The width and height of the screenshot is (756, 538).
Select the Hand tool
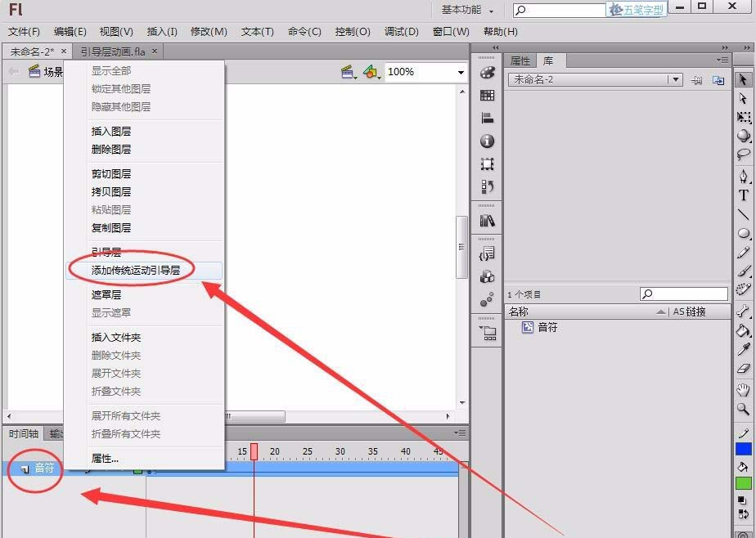[743, 390]
